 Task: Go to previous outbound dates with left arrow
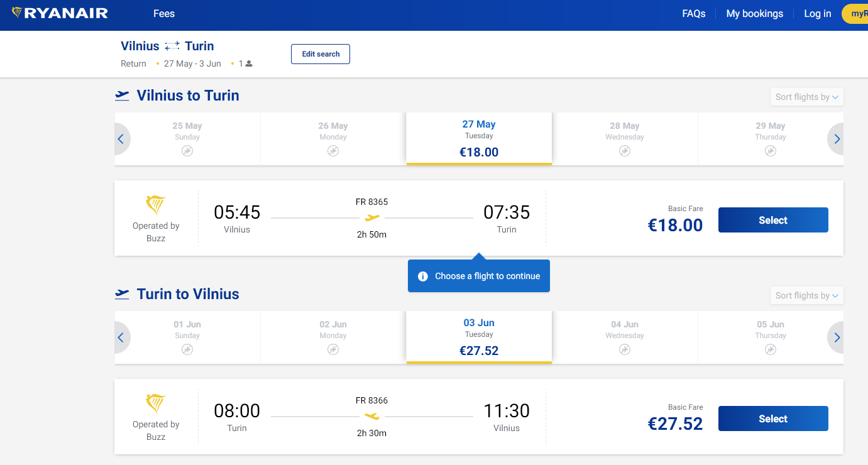pyautogui.click(x=121, y=139)
